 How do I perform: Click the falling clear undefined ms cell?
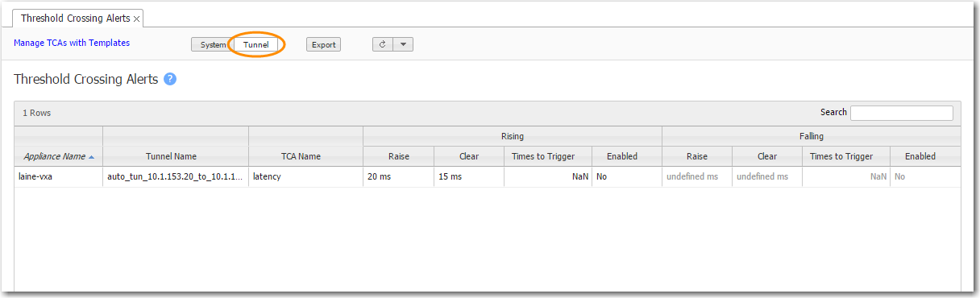pyautogui.click(x=767, y=176)
